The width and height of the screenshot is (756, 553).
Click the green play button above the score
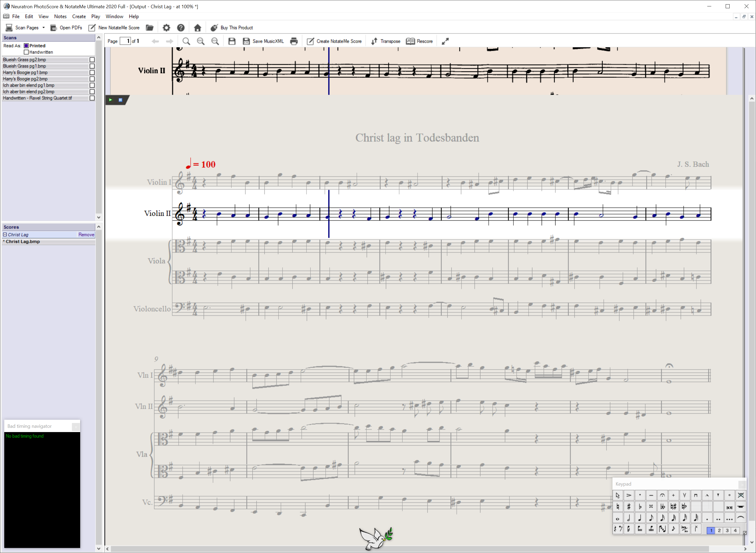(111, 100)
